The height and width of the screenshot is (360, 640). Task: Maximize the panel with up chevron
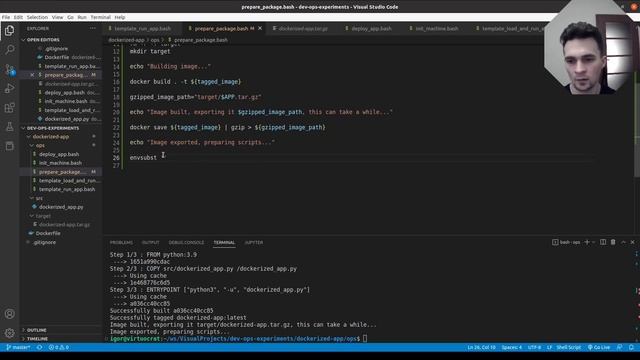[x=623, y=242]
